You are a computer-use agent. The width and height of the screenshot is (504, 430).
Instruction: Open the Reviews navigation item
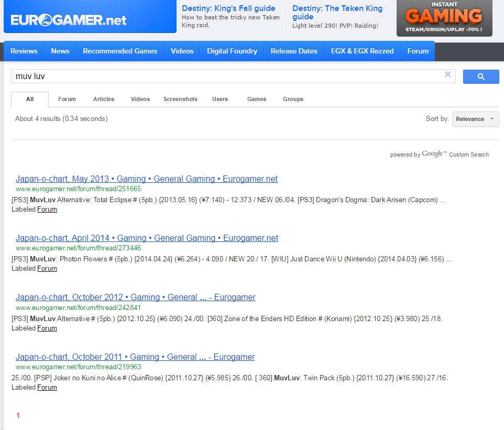pos(24,51)
